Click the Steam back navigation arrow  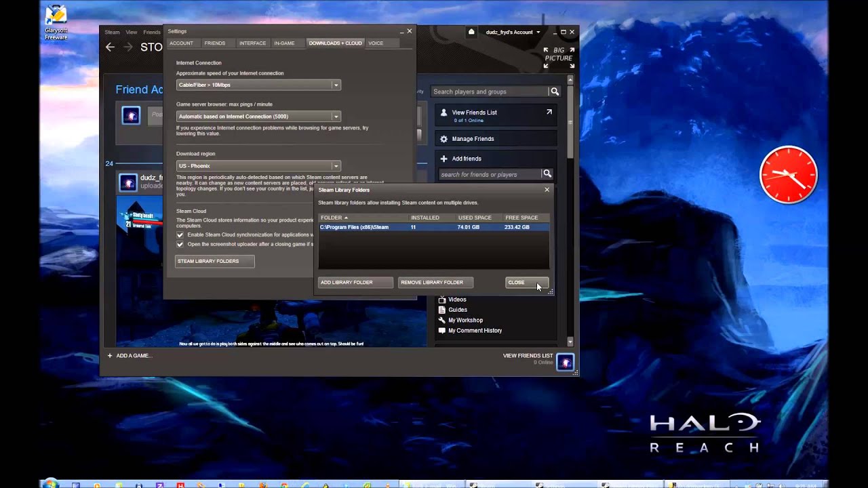110,47
